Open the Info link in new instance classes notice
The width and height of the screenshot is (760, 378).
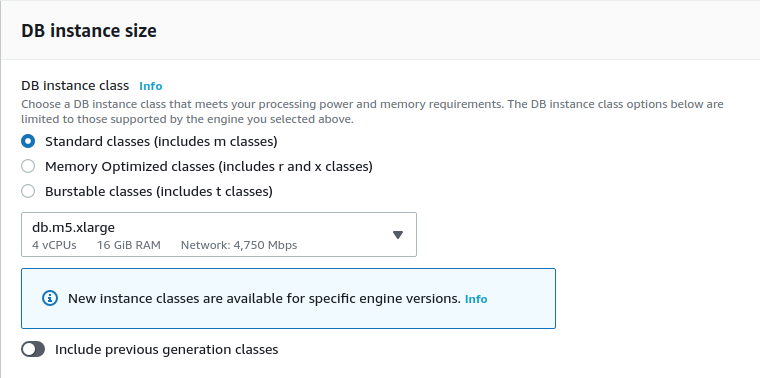[x=476, y=299]
